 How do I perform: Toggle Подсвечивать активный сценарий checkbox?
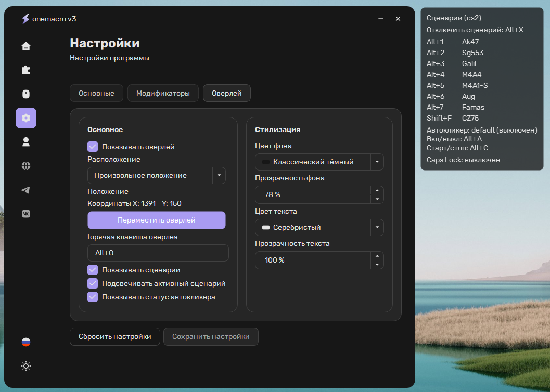93,283
